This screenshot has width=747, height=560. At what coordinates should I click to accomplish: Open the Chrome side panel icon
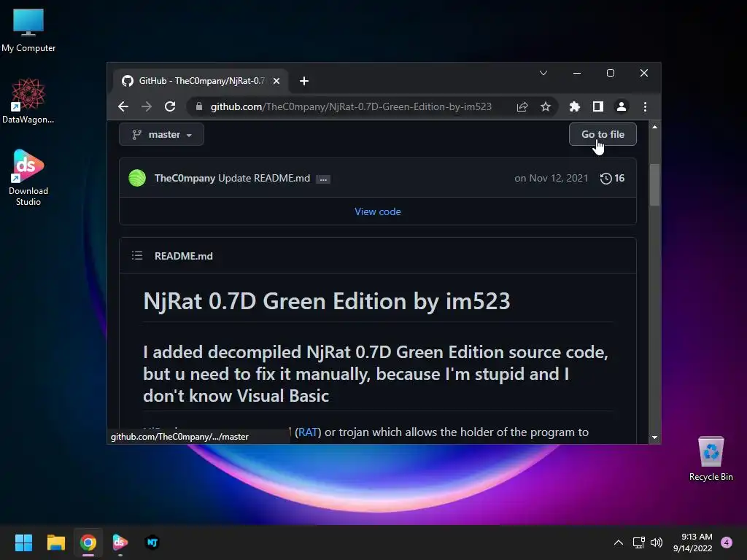(x=598, y=106)
